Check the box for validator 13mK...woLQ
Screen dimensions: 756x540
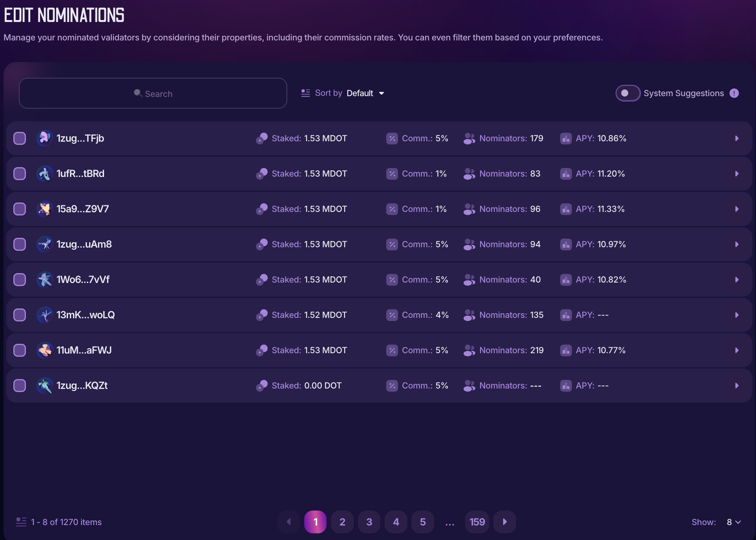point(20,315)
